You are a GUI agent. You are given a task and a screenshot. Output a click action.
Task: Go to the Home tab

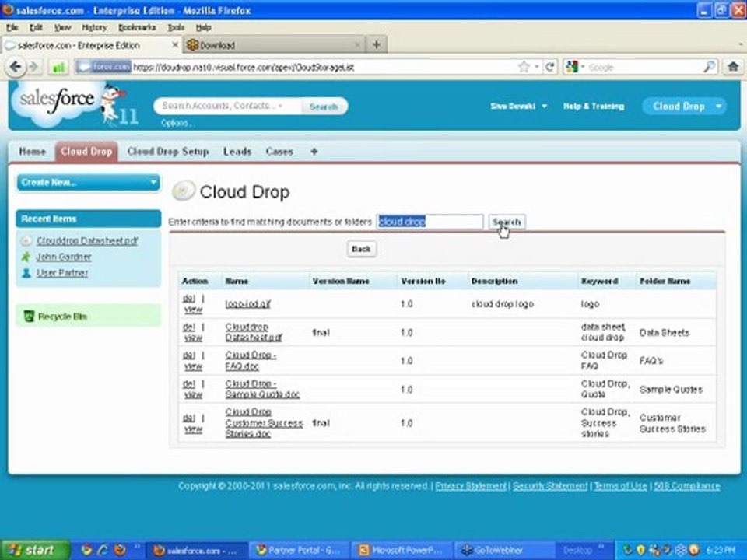[x=33, y=152]
